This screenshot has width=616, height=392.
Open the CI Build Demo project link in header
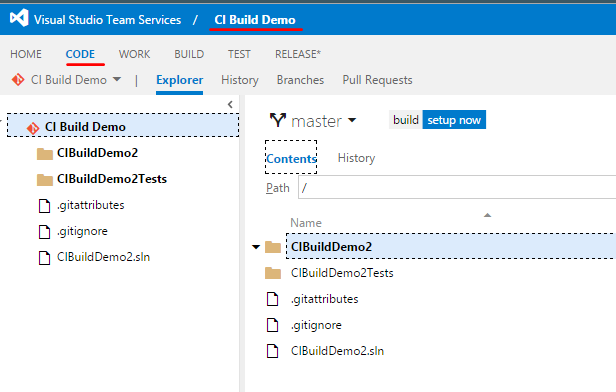pos(255,20)
